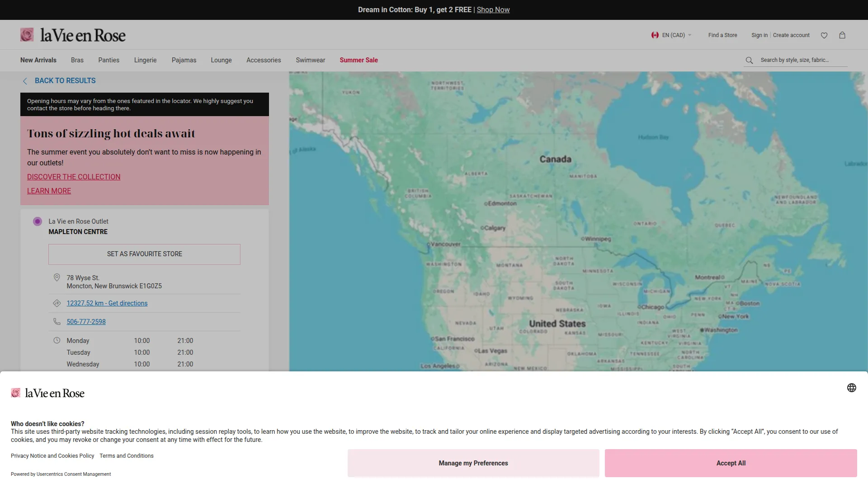Open the Panties menu
Image resolution: width=868 pixels, height=488 pixels.
coord(109,60)
